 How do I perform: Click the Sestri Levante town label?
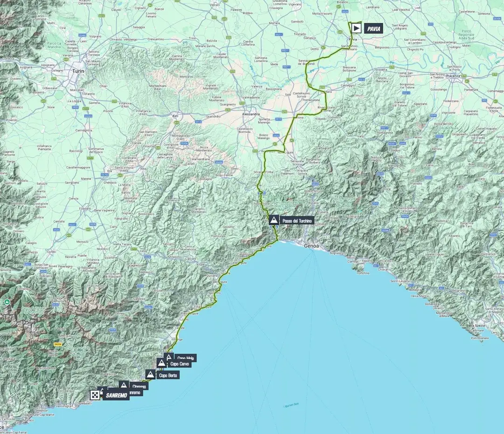(x=400, y=281)
